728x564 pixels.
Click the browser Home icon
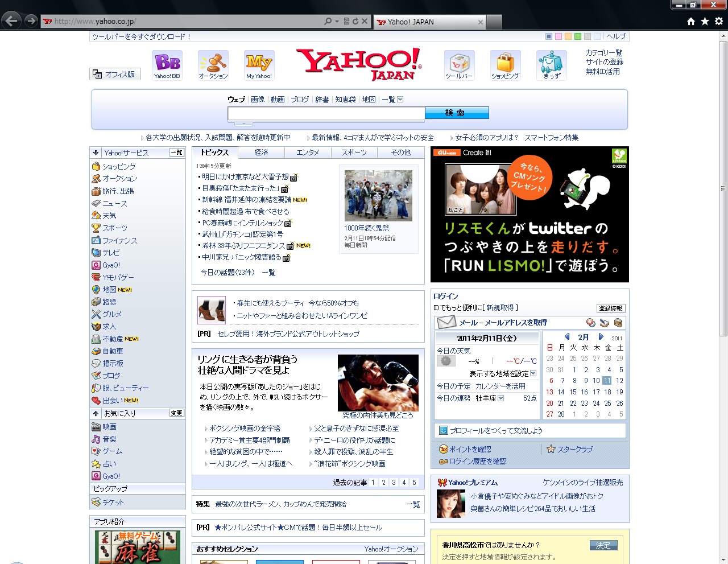coord(691,21)
